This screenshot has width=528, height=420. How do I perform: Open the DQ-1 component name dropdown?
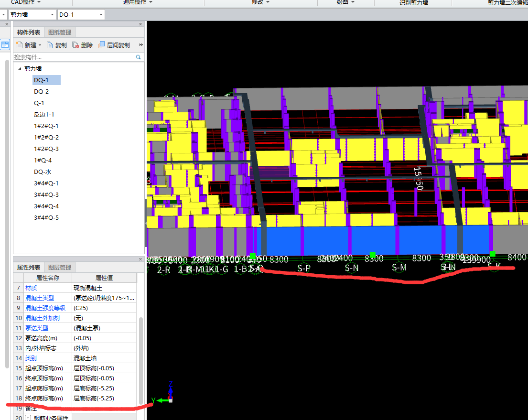[x=101, y=15]
